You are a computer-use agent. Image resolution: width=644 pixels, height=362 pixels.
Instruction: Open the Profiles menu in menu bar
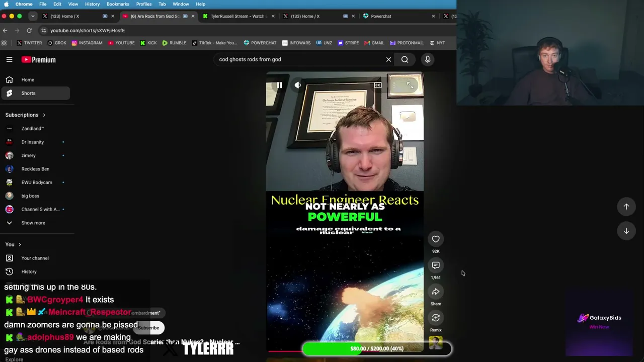(144, 4)
